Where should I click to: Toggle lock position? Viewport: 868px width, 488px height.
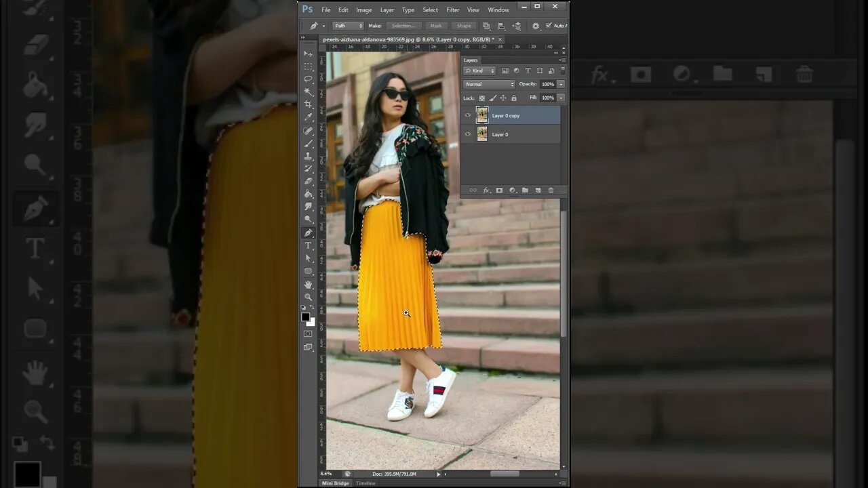click(502, 98)
